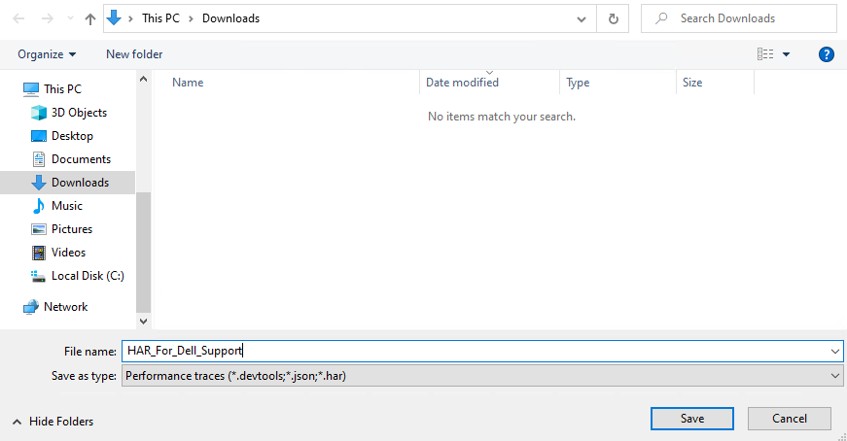Go back using the left arrow
The height and width of the screenshot is (441, 847).
point(19,18)
